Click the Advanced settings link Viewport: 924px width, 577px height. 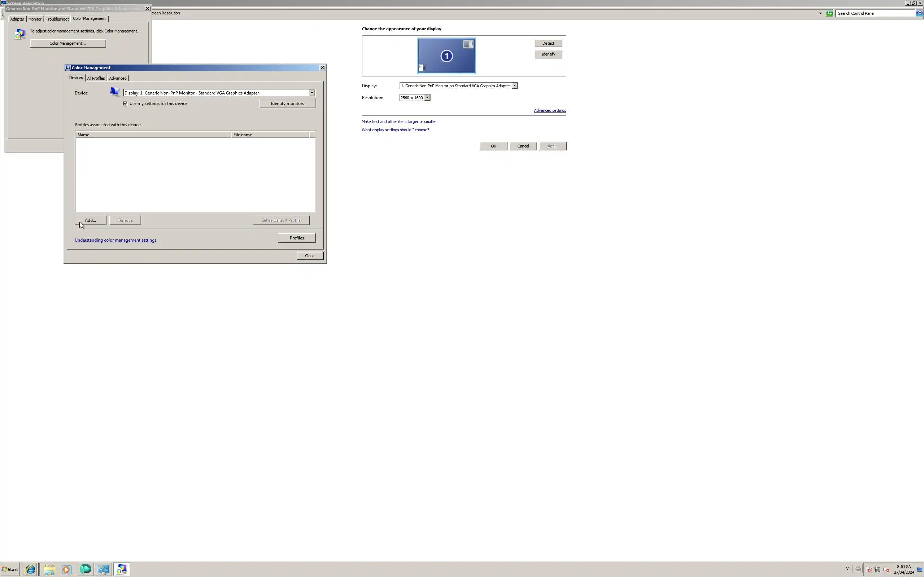pos(549,110)
